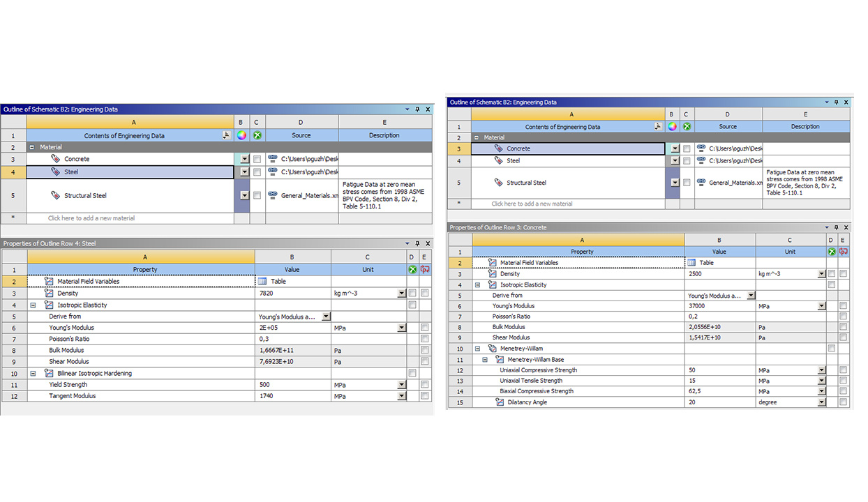Toggle the suppress checkbox for Concrete in left outline
868x502 pixels.
[257, 159]
